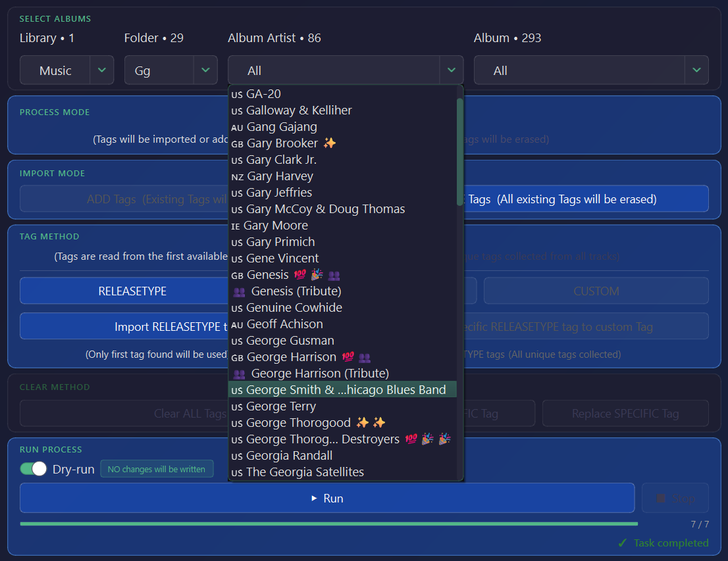Click the group silhouette icon beside Genesis
728x561 pixels.
(334, 276)
